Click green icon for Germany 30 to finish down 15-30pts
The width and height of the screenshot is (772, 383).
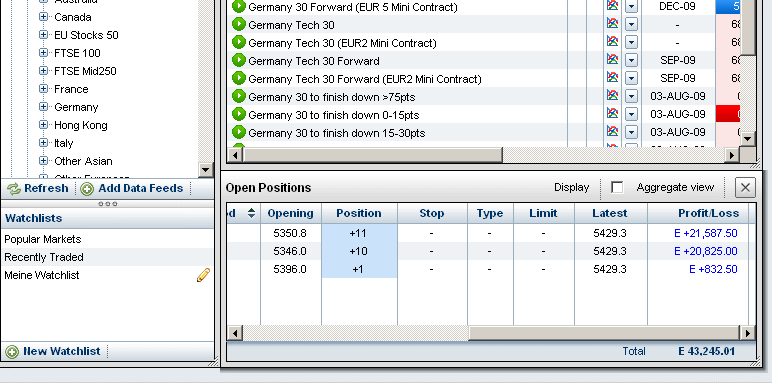click(x=239, y=132)
